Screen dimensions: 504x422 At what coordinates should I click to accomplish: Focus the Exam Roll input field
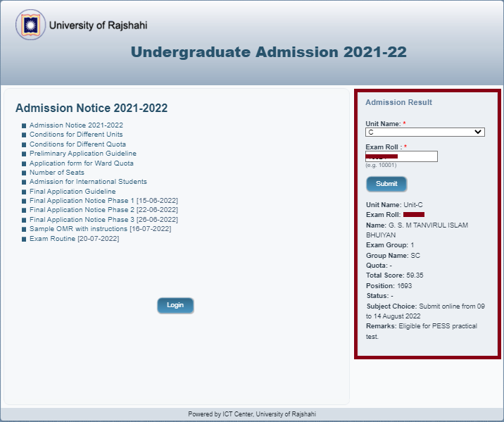[x=401, y=156]
